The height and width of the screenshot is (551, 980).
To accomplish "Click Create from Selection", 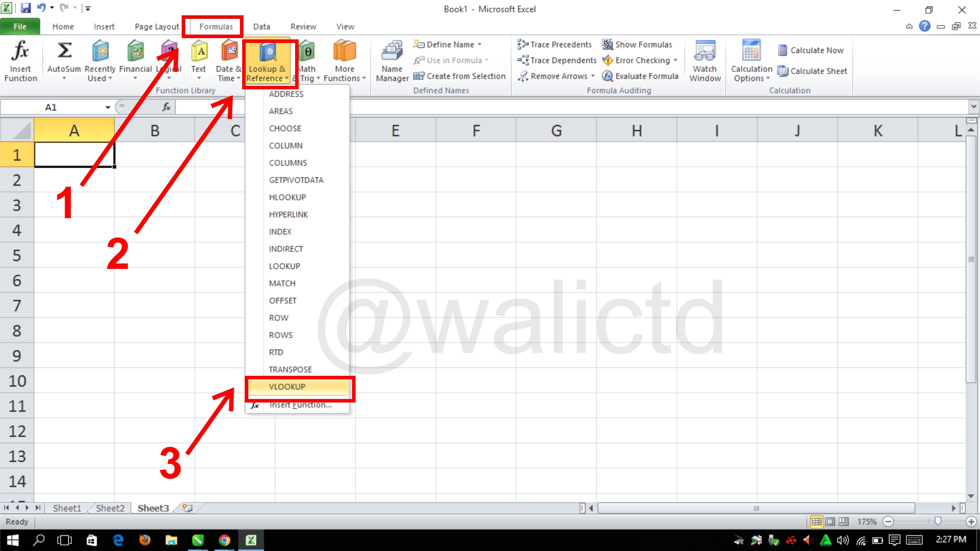I will (x=460, y=76).
